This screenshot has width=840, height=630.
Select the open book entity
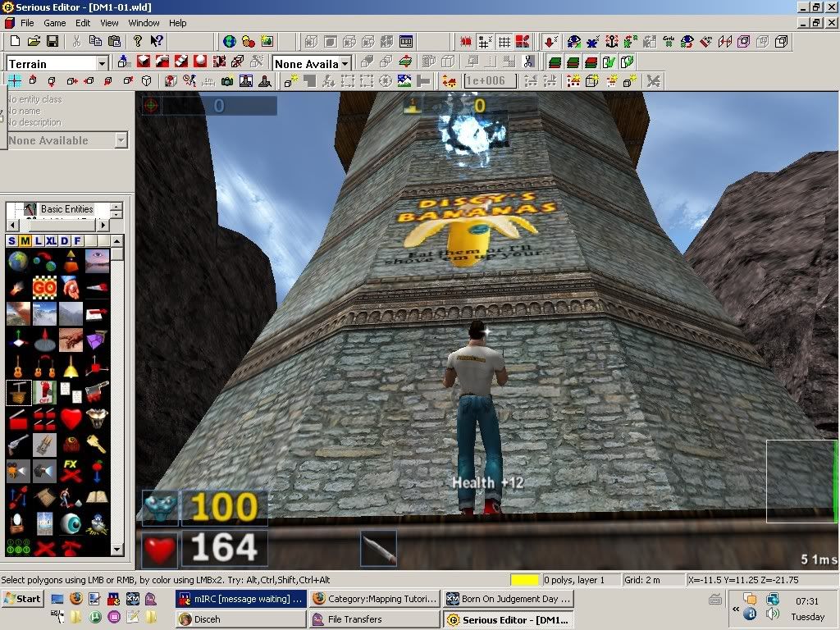pyautogui.click(x=97, y=497)
